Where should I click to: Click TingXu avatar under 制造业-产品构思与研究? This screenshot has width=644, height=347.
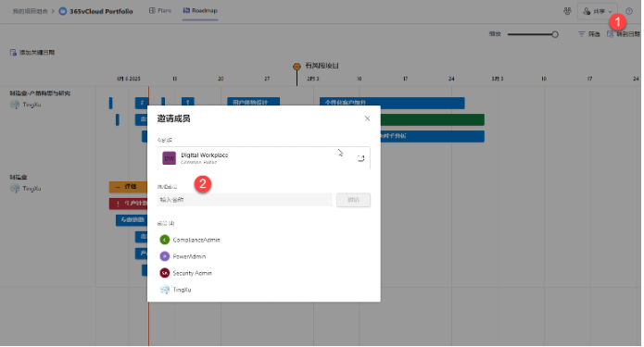pyautogui.click(x=15, y=105)
